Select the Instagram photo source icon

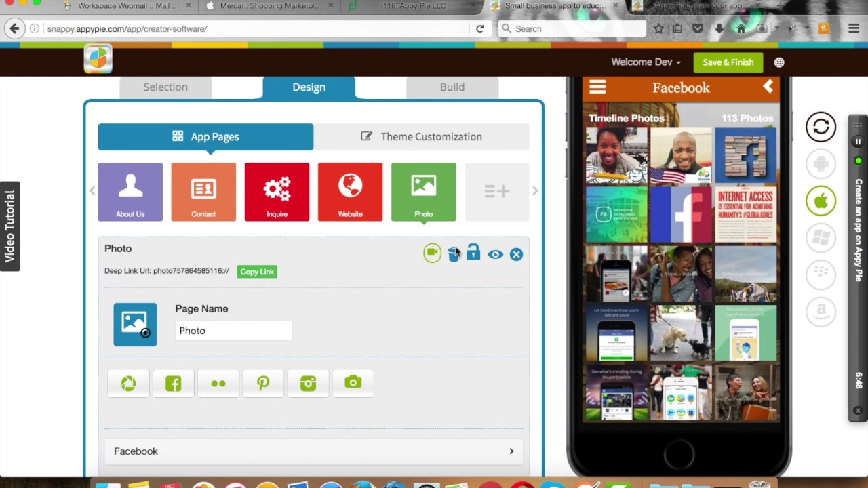[x=308, y=384]
